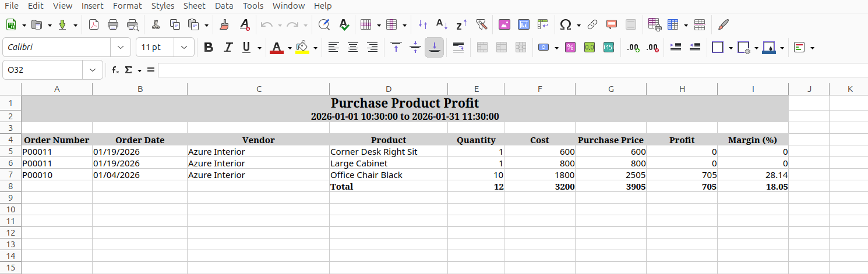Apply yellow background color
The width and height of the screenshot is (868, 274).
click(x=302, y=47)
